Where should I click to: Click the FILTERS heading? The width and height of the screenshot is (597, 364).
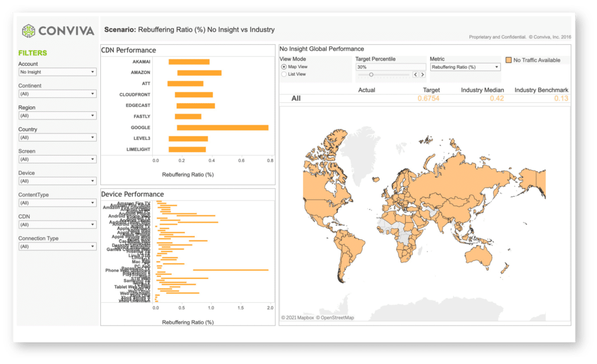[x=33, y=53]
